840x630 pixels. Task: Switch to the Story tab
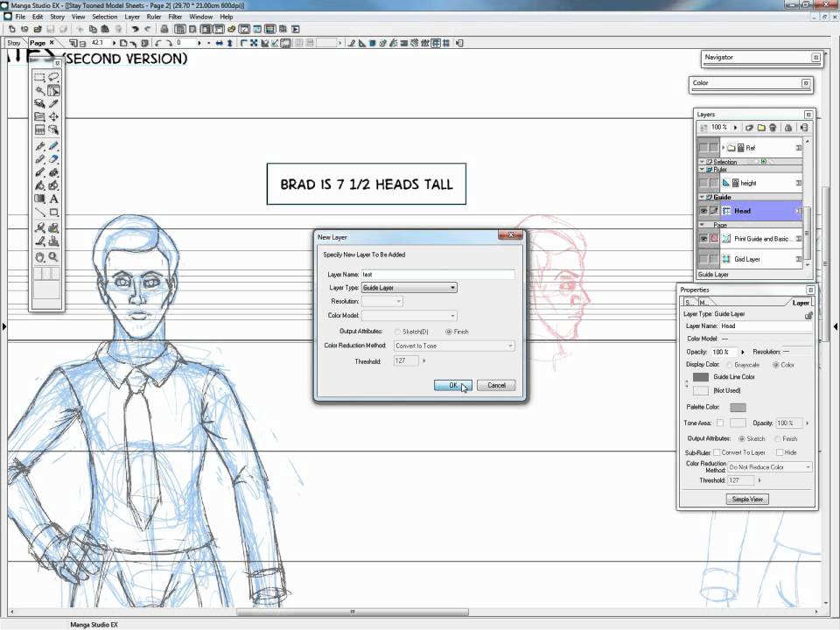[x=14, y=43]
